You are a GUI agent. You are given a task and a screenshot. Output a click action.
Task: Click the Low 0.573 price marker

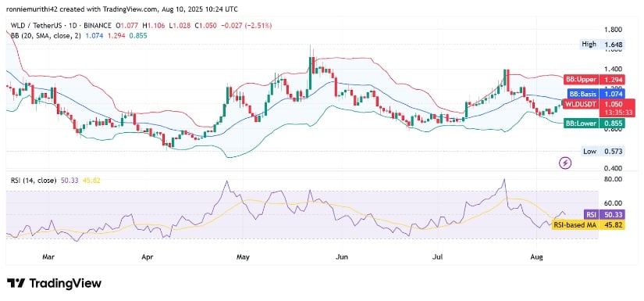click(603, 152)
